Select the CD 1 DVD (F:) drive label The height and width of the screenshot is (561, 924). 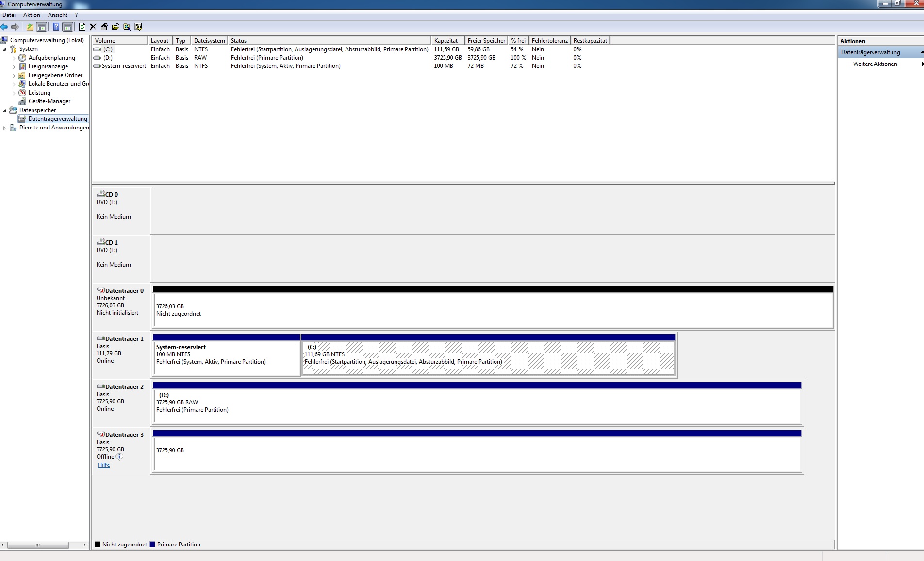pos(122,258)
